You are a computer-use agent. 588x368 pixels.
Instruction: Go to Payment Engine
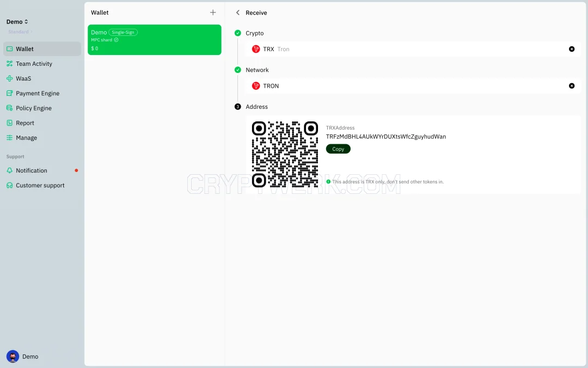pos(42,93)
